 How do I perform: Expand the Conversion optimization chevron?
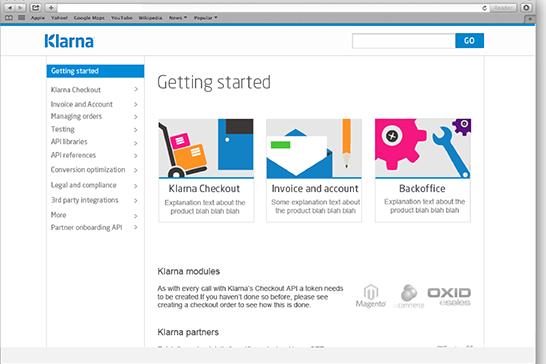coord(136,170)
